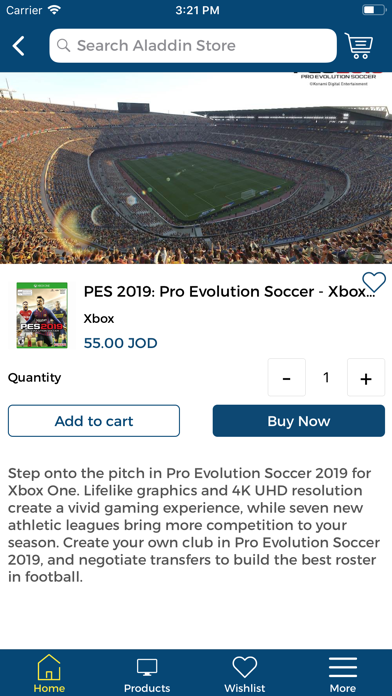
Task: Select the Home house icon
Action: click(x=49, y=667)
